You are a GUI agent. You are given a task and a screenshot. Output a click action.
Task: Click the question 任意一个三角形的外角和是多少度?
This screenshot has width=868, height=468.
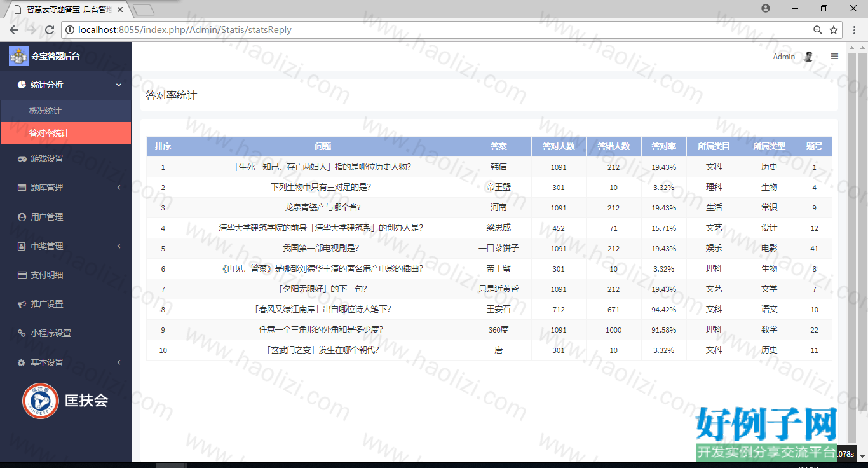point(321,330)
